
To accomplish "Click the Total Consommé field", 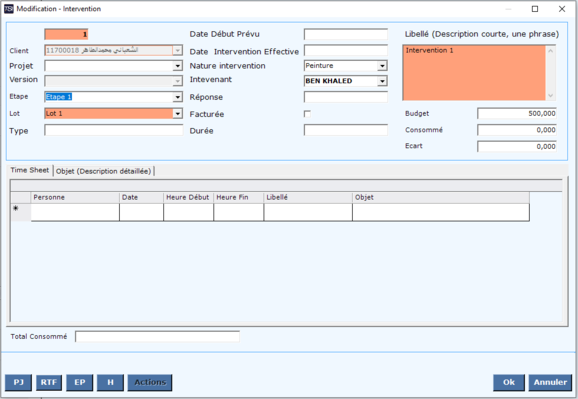I will pyautogui.click(x=157, y=336).
